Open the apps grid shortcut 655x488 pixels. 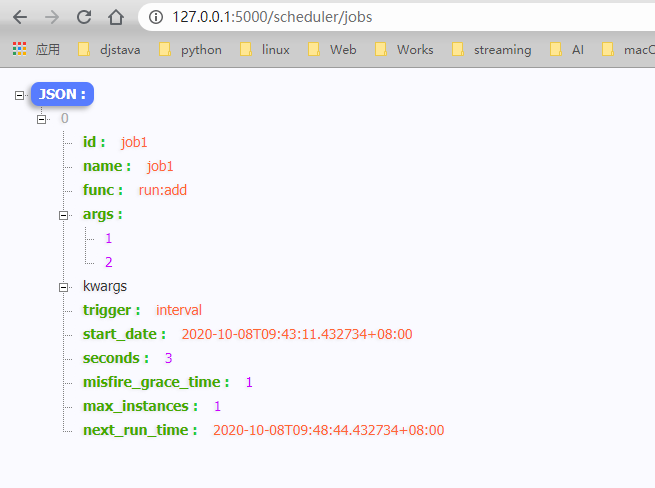tap(36, 49)
